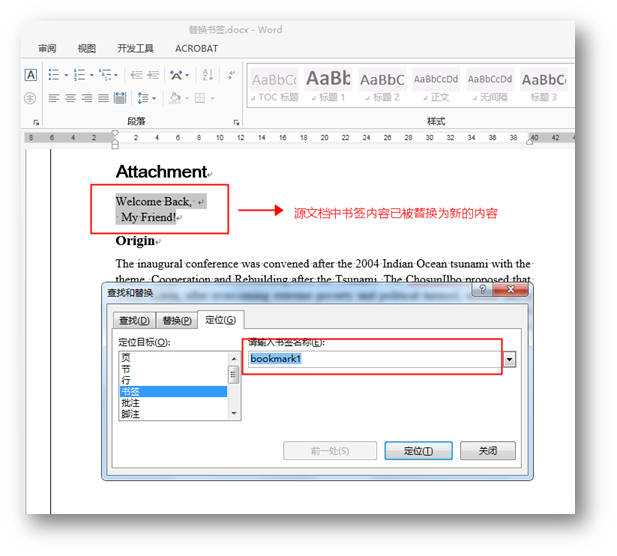Click line spacing icon
617x556 pixels.
(x=143, y=98)
